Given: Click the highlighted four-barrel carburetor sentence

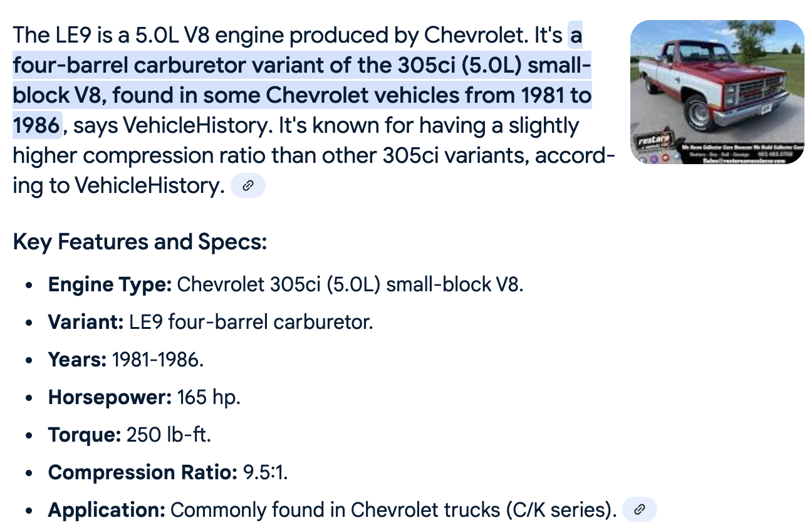Looking at the screenshot, I should coord(302,81).
